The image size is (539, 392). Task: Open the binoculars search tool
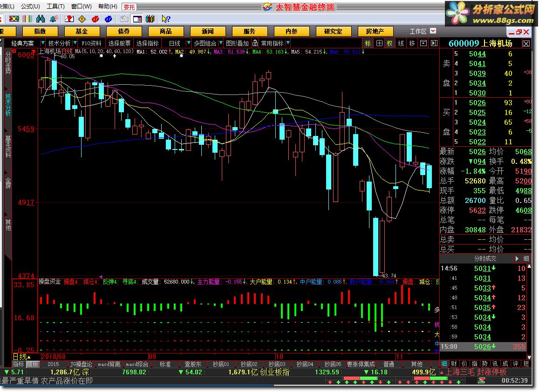[41, 19]
